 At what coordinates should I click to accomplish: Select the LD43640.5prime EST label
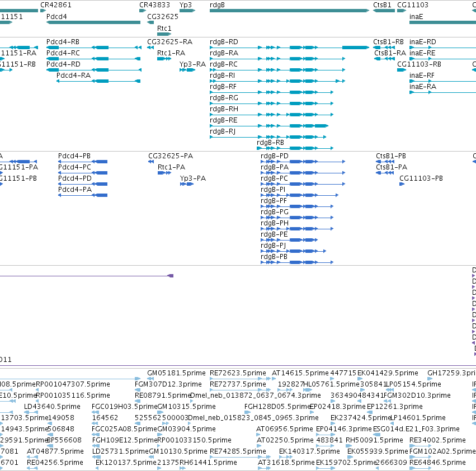52,406
